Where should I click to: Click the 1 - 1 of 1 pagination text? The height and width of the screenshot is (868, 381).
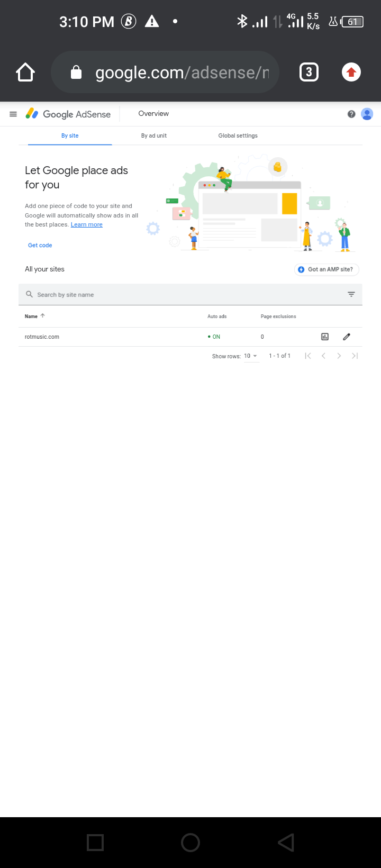[279, 356]
